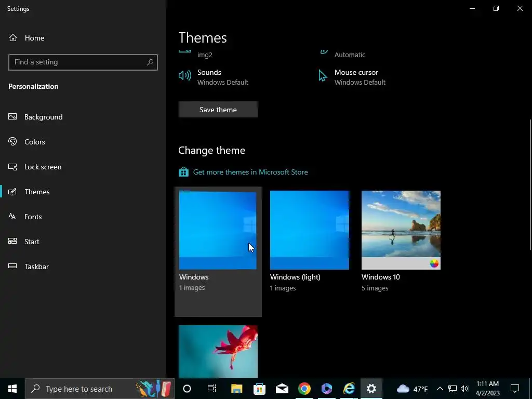Screen dimensions: 532x399
Task: Click the '5 images' text under Windows 10
Action: [375, 288]
